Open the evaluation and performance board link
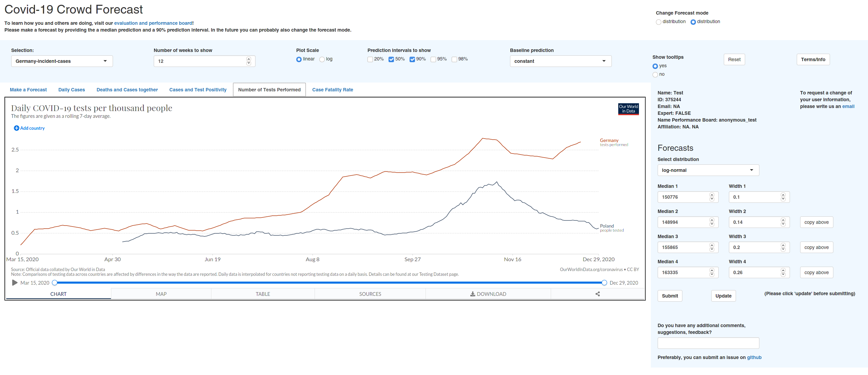Viewport: 868px width, 375px height. [x=153, y=23]
